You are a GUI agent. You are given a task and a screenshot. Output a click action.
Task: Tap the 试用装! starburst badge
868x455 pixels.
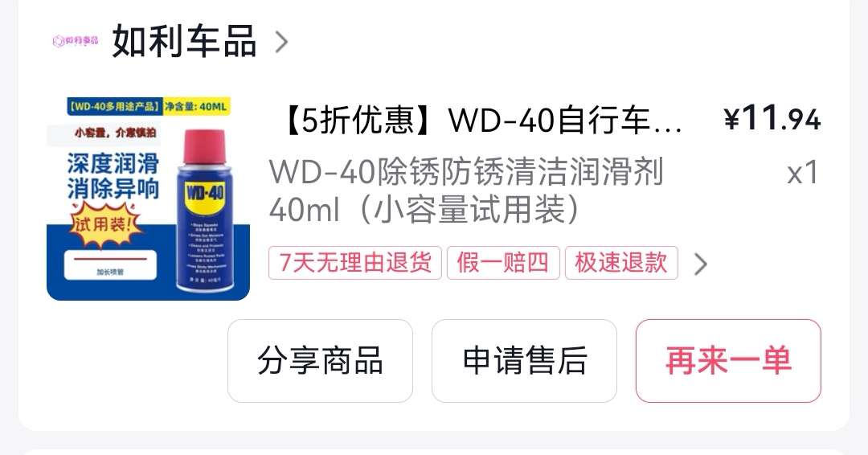pyautogui.click(x=103, y=223)
